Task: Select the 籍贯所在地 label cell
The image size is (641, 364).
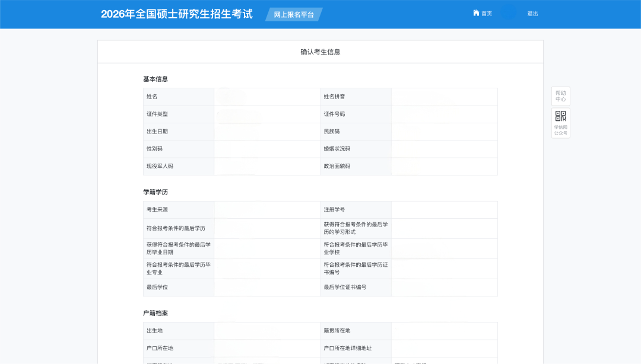Action: [x=337, y=331]
